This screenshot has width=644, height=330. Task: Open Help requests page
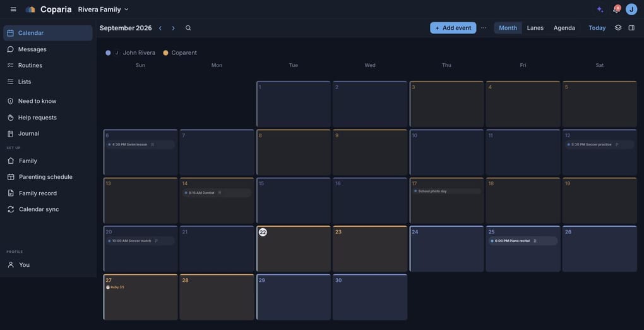coord(47,118)
